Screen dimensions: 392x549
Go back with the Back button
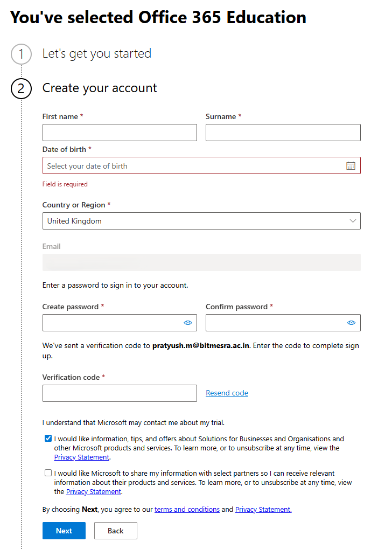115,531
